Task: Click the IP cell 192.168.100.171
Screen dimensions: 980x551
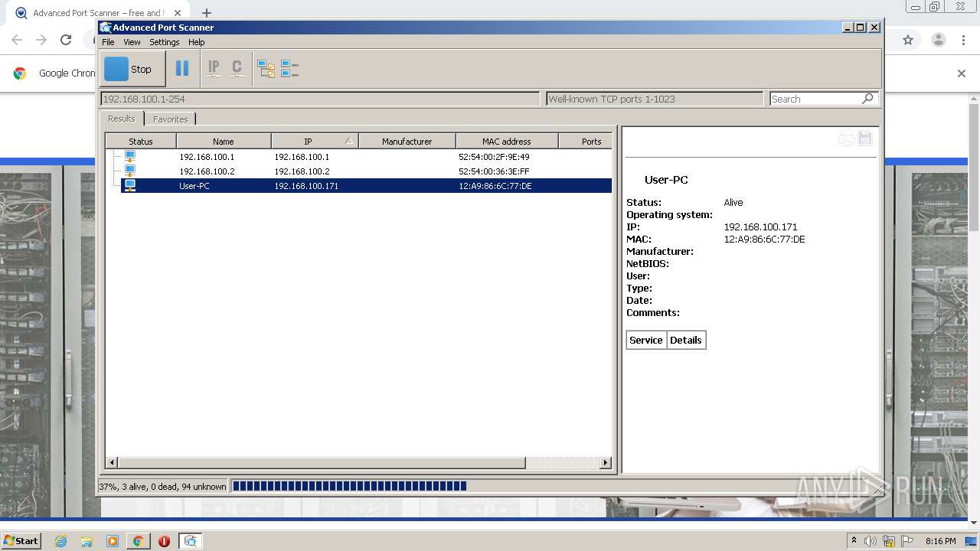Action: (306, 186)
